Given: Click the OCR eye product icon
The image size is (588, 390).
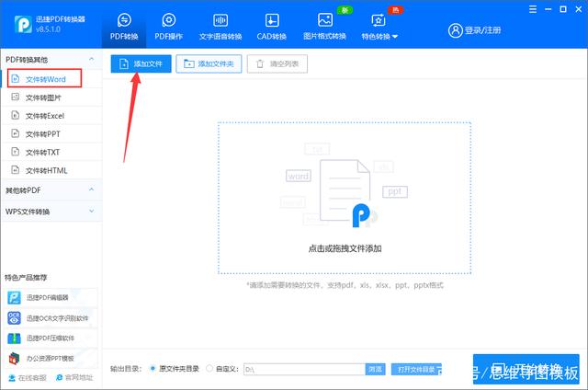Looking at the screenshot, I should click(x=15, y=318).
